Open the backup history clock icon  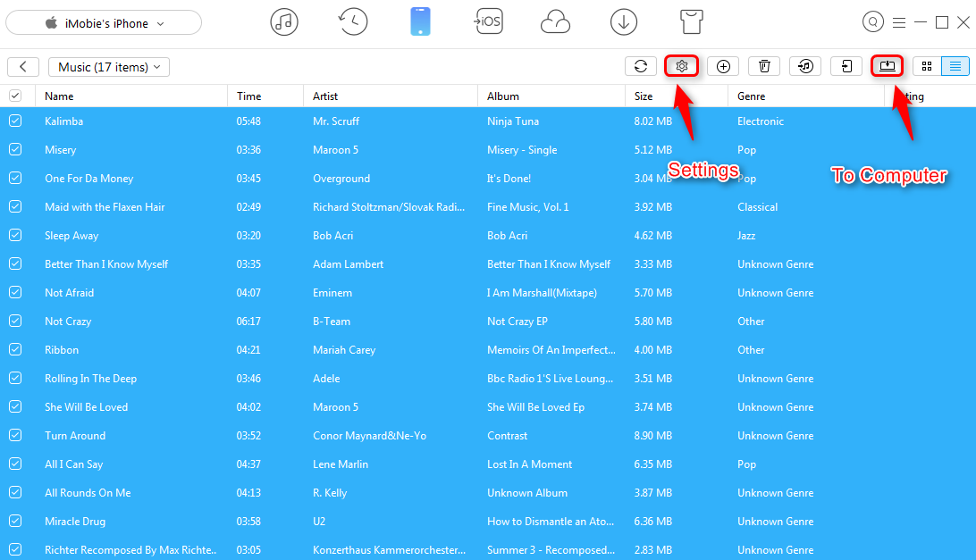click(353, 22)
